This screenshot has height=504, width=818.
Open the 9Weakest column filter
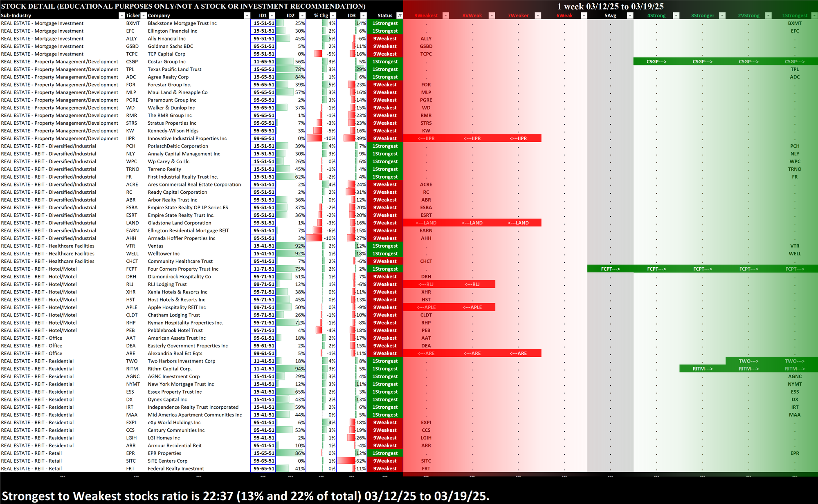pos(446,16)
